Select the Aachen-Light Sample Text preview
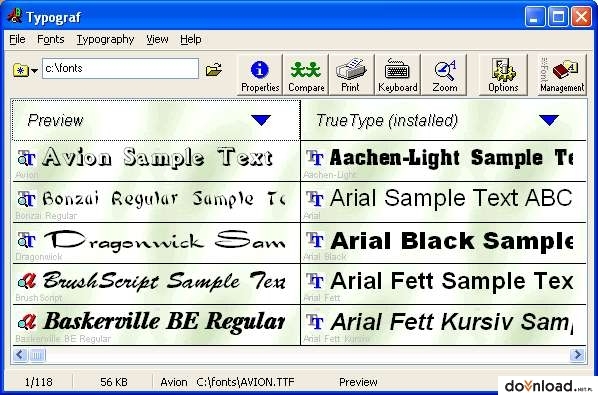Viewport: 598px width, 395px height. (x=451, y=157)
